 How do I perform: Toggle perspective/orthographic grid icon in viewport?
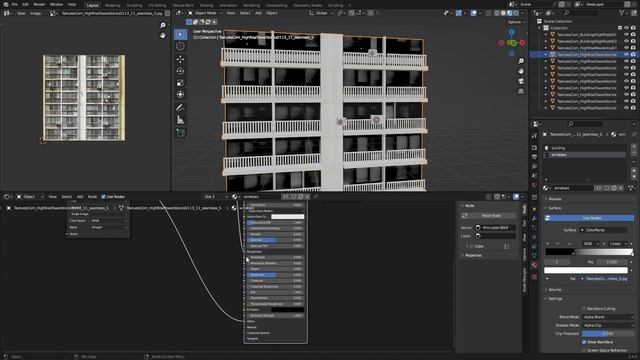point(521,91)
